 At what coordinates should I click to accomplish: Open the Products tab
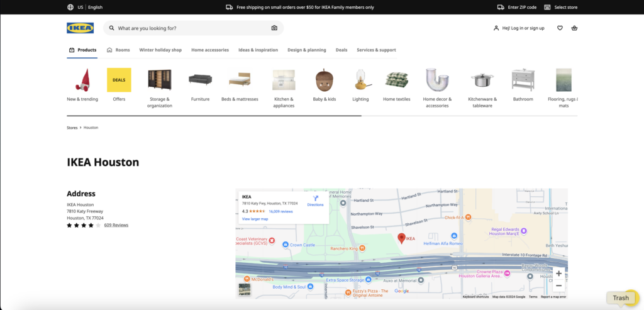[82, 50]
